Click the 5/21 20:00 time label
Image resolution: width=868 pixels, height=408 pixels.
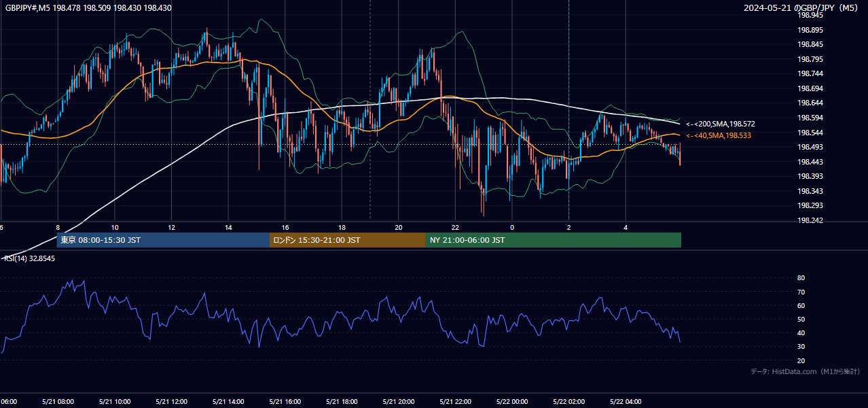pos(399,402)
